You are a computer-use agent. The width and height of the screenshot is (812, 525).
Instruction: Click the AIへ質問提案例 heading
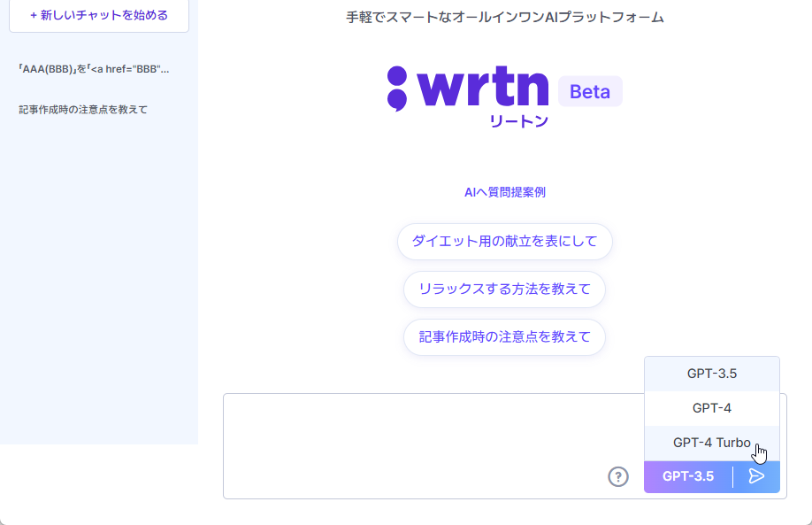point(505,192)
